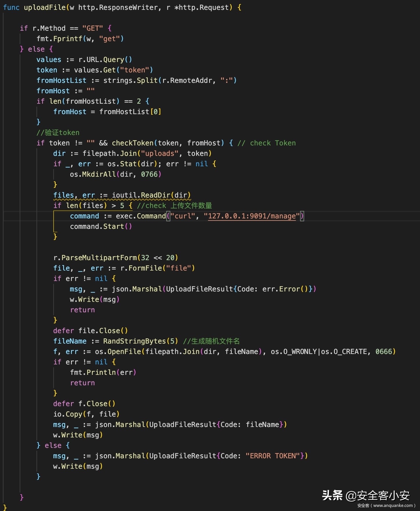This screenshot has width=420, height=511.
Task: Click the checkToken function call
Action: pyautogui.click(x=133, y=143)
